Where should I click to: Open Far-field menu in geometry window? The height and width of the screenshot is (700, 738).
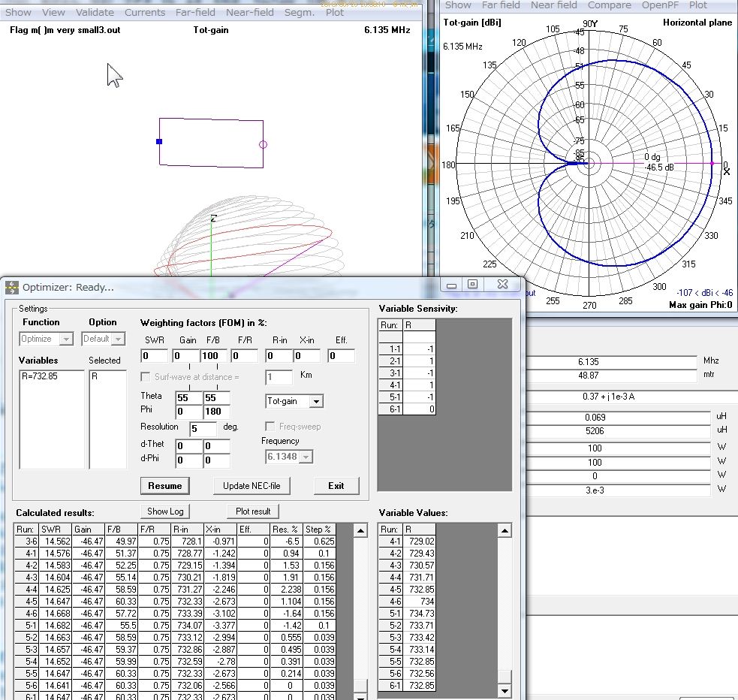coord(195,12)
